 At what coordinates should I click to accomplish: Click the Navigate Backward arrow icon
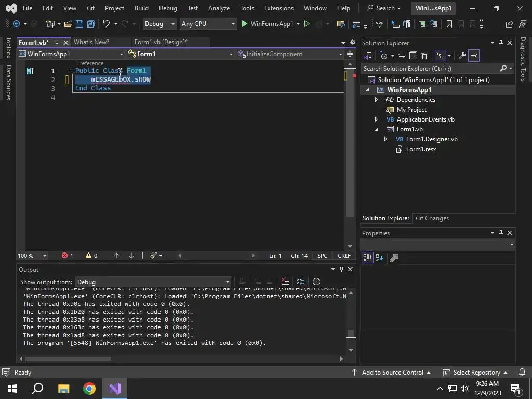16,24
